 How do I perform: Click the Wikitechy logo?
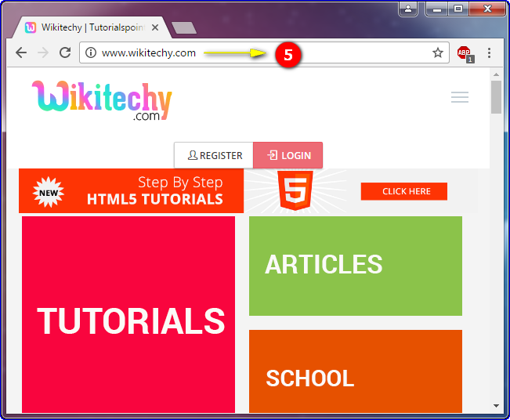(x=102, y=100)
